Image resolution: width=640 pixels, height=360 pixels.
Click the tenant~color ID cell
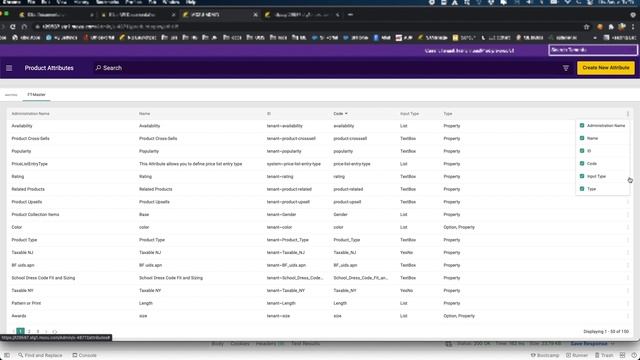click(279, 227)
